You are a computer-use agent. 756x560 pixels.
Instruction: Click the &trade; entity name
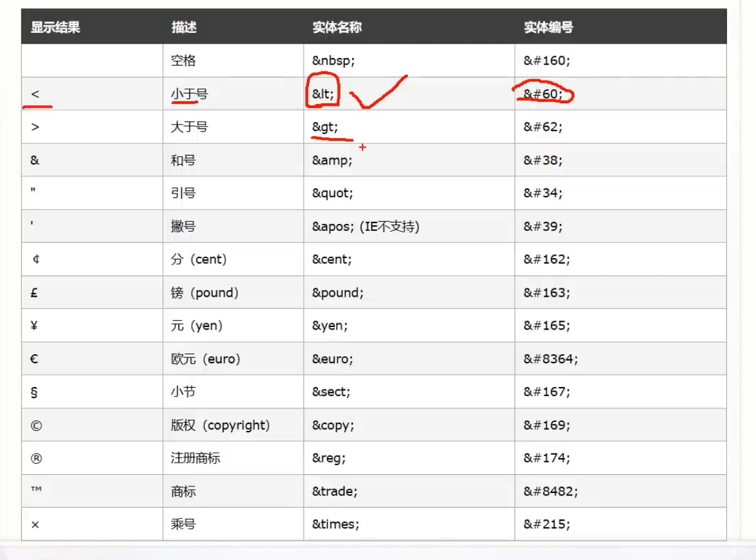coord(335,492)
